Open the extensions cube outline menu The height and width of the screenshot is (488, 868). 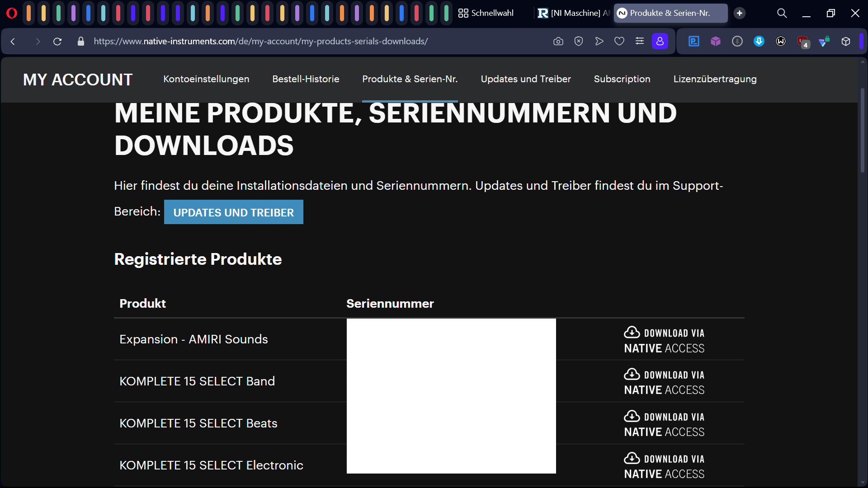(x=846, y=42)
